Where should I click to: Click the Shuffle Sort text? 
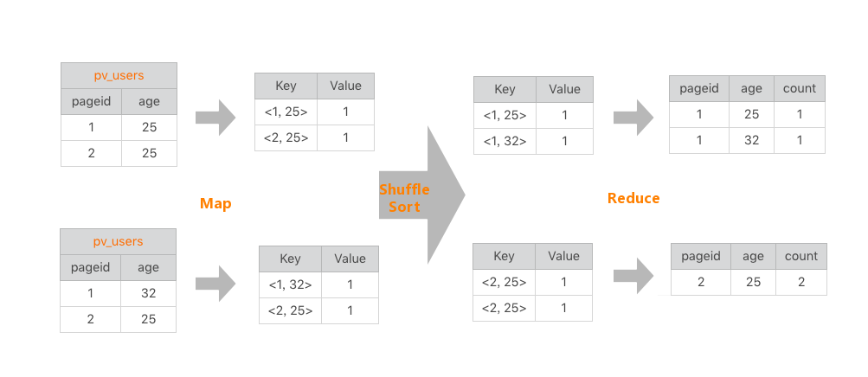(x=404, y=198)
